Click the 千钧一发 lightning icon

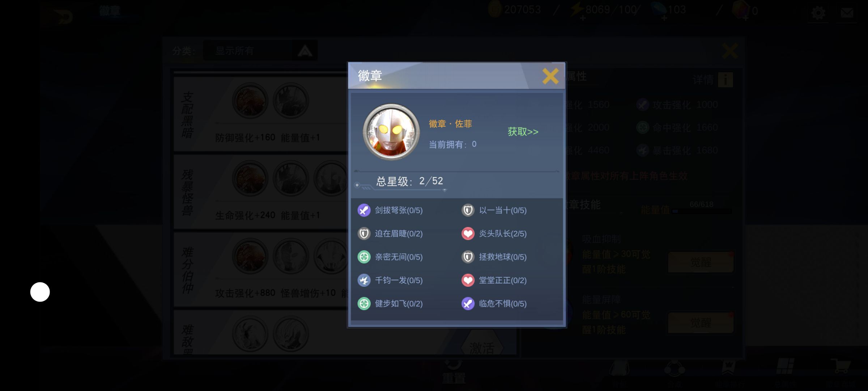pyautogui.click(x=364, y=280)
